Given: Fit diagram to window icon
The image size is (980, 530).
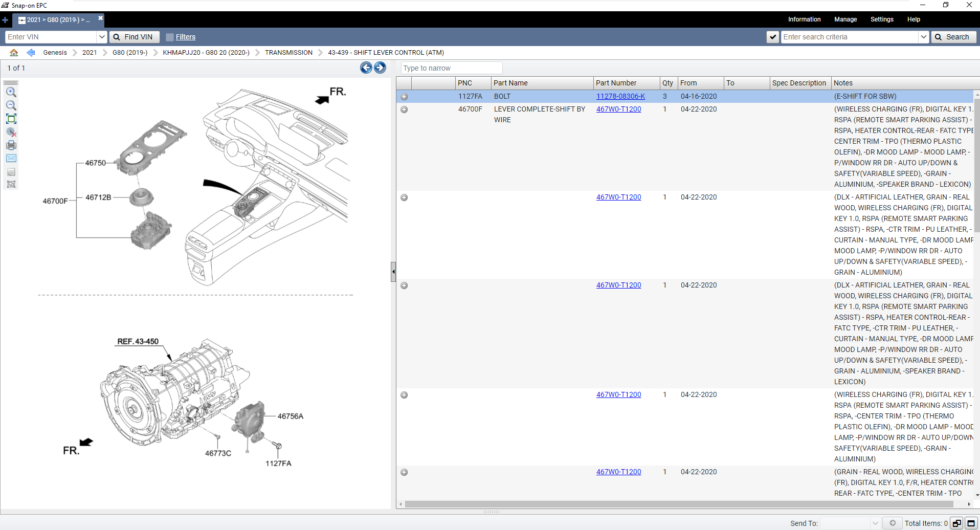Looking at the screenshot, I should pos(11,119).
